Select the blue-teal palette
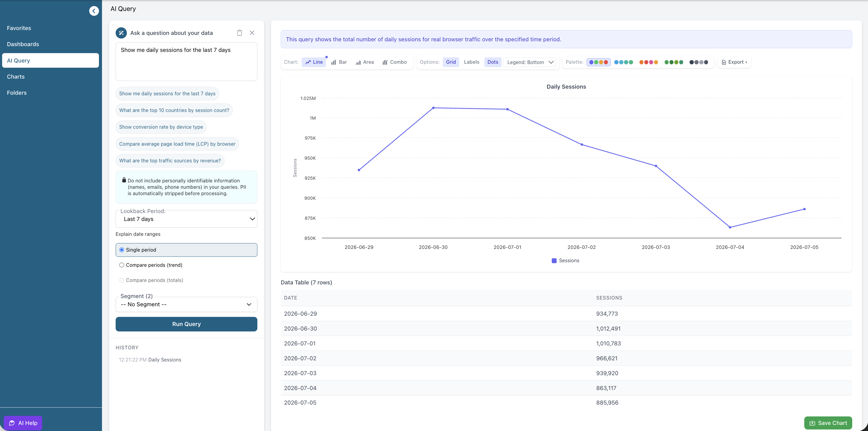Screen dimensions: 868x431 coord(623,62)
